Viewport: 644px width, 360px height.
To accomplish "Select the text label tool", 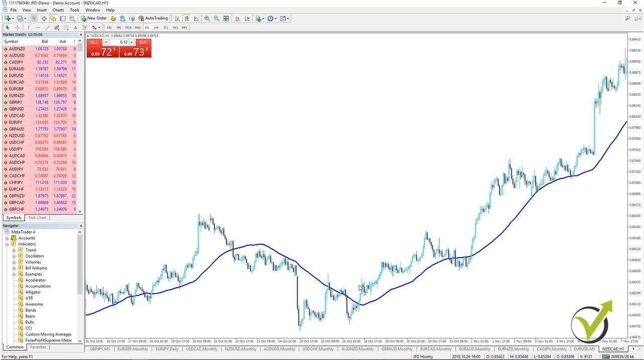I will pos(75,28).
